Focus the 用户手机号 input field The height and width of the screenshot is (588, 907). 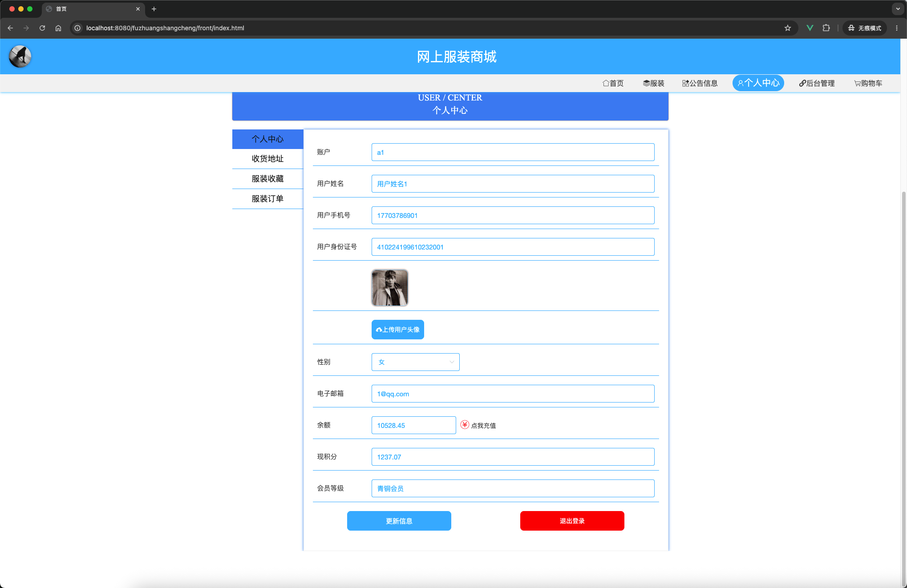513,215
